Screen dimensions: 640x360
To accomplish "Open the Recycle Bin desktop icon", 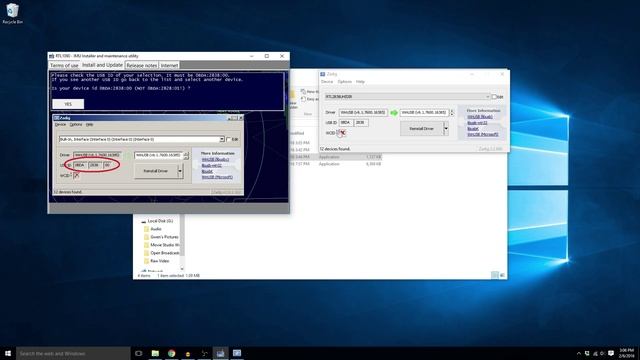I will click(12, 13).
